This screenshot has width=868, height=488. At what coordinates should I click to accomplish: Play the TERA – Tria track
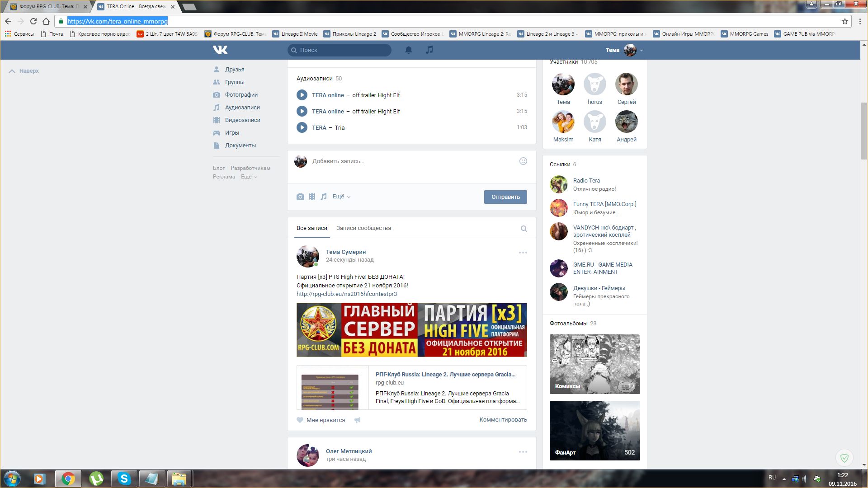tap(302, 127)
